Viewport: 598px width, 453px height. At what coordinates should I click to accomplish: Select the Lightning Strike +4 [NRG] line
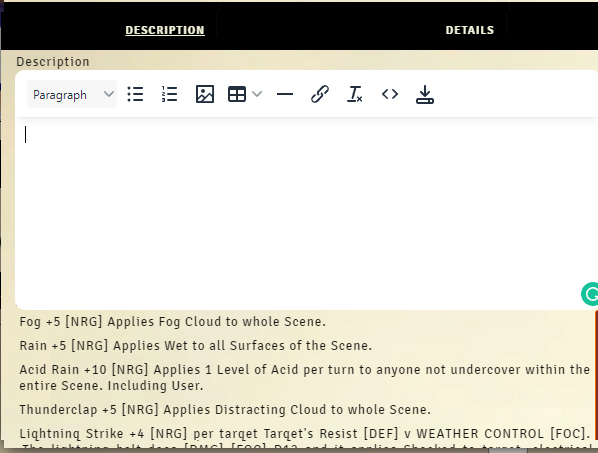[305, 434]
